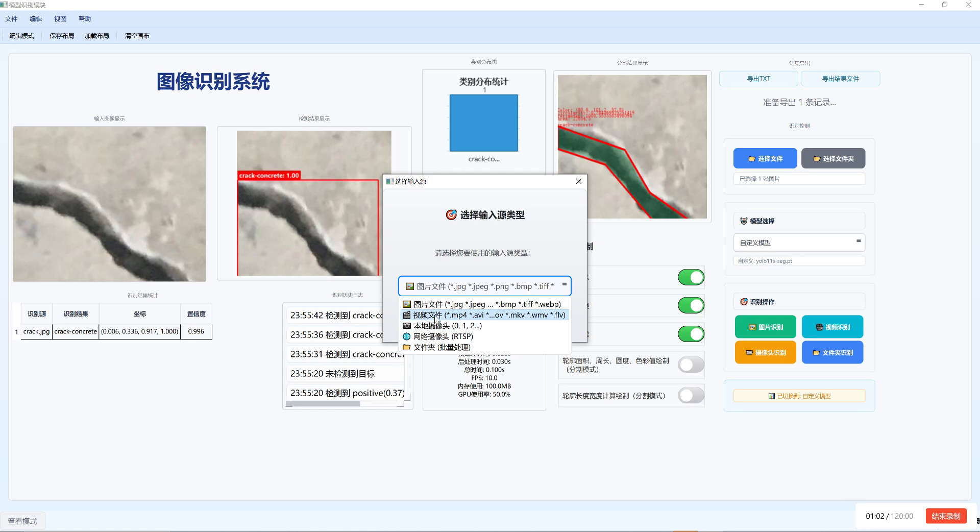Click the log's horizontal scrollbar
This screenshot has width=980, height=532.
323,404
